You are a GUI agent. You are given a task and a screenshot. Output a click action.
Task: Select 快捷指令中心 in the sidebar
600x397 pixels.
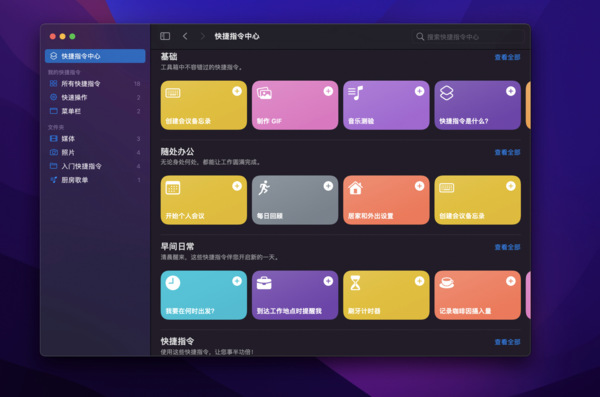point(95,56)
